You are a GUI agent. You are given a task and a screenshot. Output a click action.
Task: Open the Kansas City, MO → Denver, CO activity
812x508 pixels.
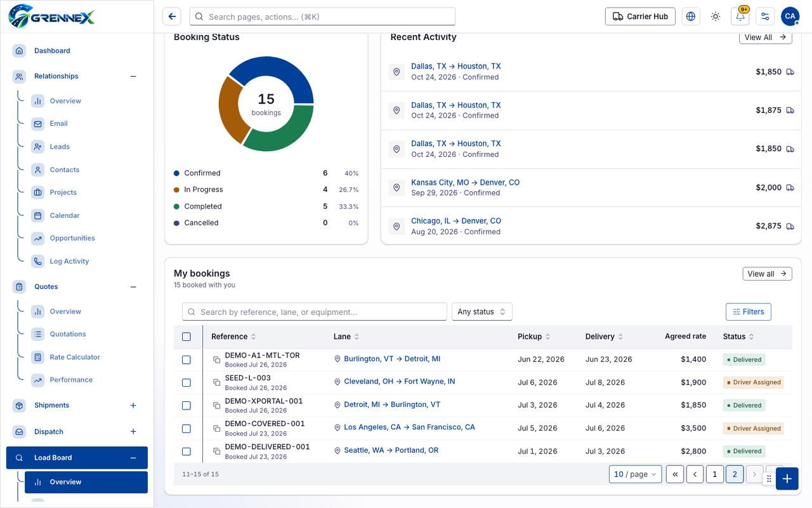(x=465, y=182)
